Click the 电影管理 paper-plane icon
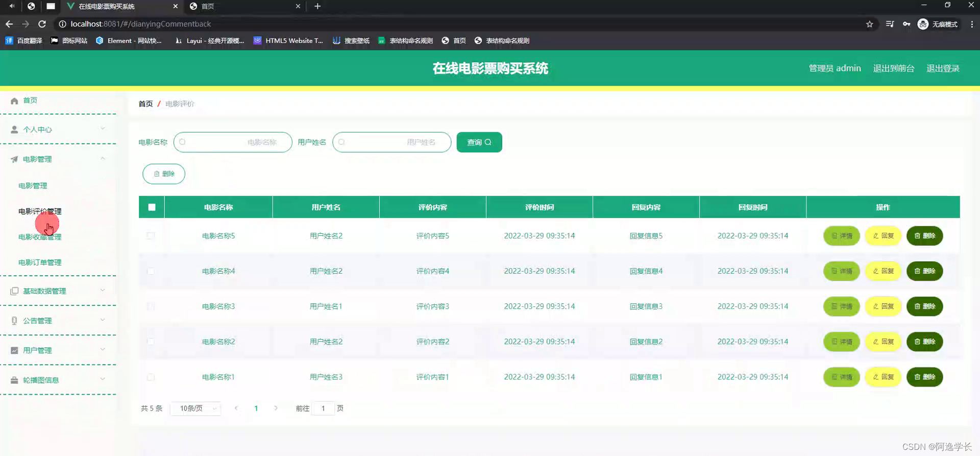This screenshot has width=980, height=456. (x=14, y=159)
